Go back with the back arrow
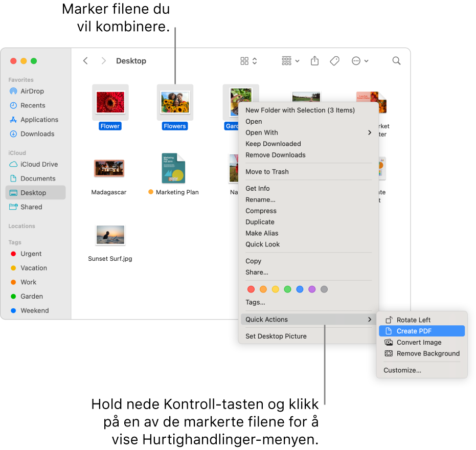Screen dimensions: 476x450 (85, 61)
